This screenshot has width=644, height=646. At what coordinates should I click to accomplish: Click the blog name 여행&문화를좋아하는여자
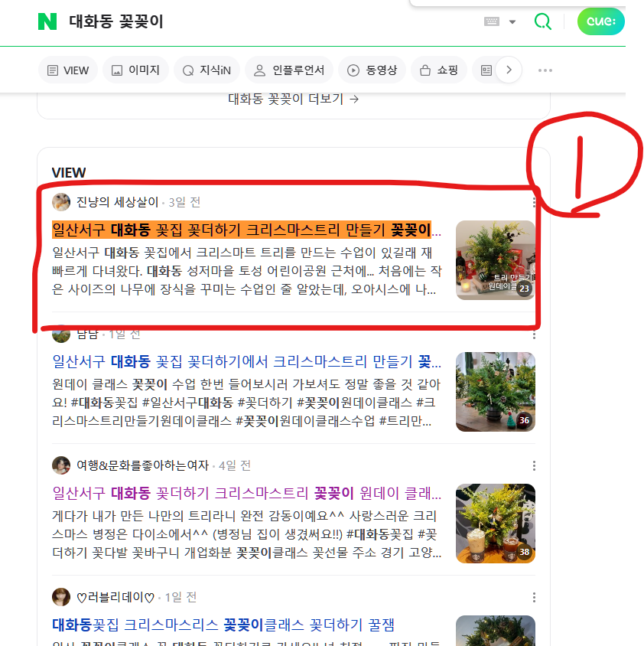coord(142,465)
